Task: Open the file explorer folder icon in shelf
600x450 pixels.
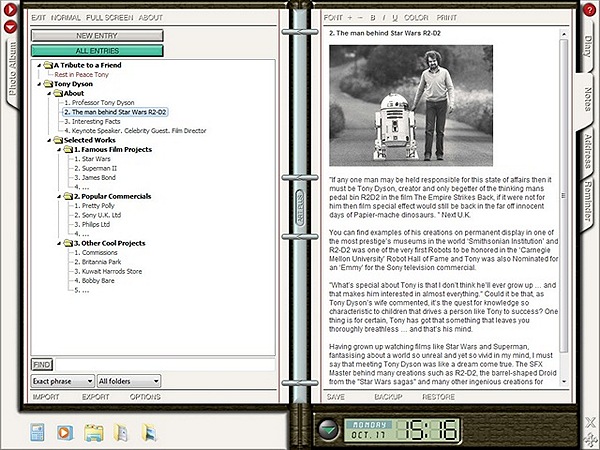Action: tap(94, 433)
